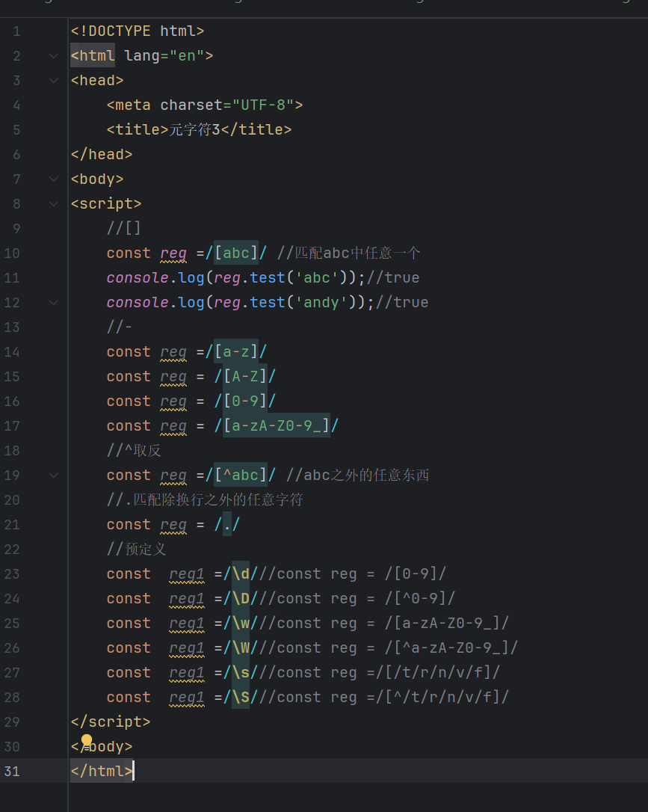Image resolution: width=648 pixels, height=812 pixels.
Task: Click the comment 匹配除换行之外的任意字符
Action: pyautogui.click(x=218, y=499)
